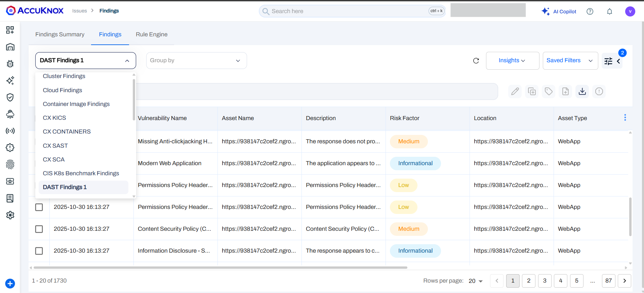
Task: Click the blue plus add button
Action: coord(10,284)
